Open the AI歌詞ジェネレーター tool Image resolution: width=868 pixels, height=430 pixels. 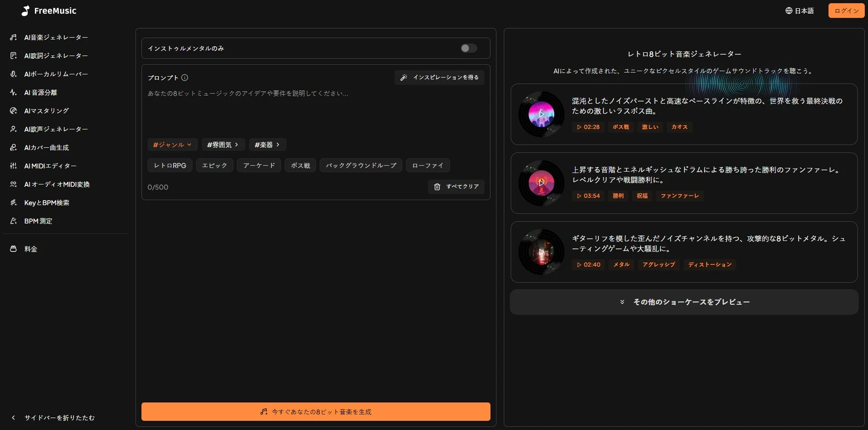point(56,56)
